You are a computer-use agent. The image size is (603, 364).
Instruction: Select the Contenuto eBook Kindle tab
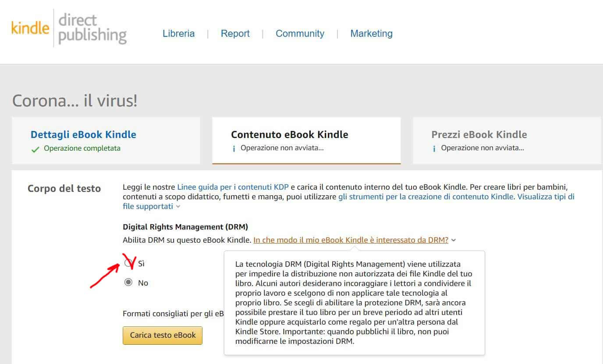[x=289, y=135]
